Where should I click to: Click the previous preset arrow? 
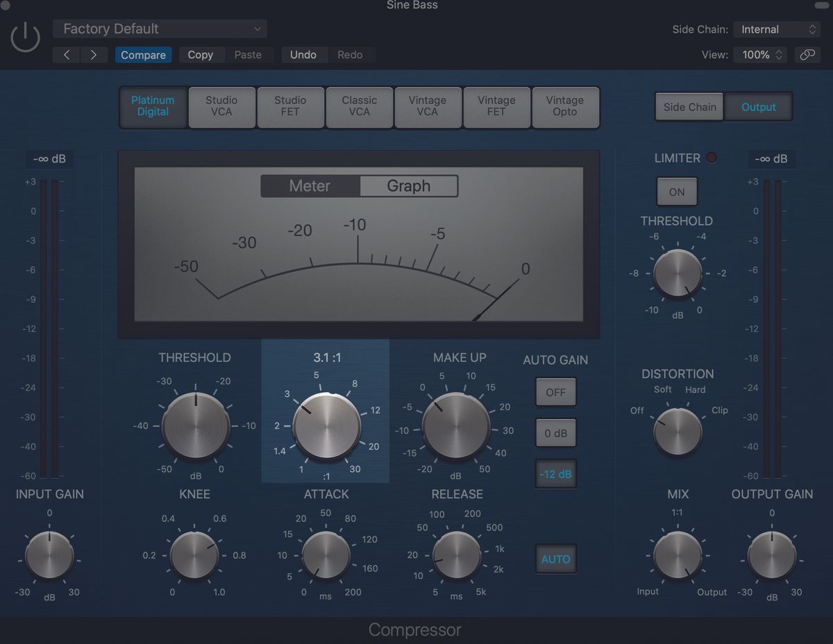point(66,54)
